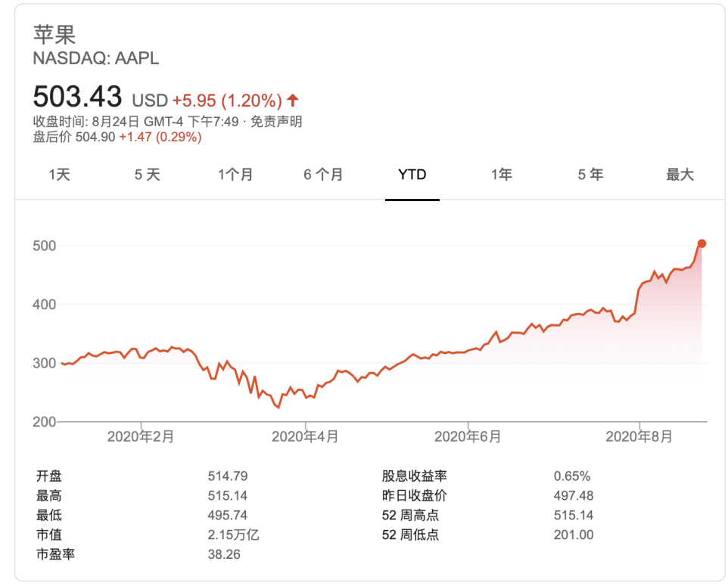Switch to the 1天 range tab
The width and height of the screenshot is (728, 586).
click(x=59, y=175)
